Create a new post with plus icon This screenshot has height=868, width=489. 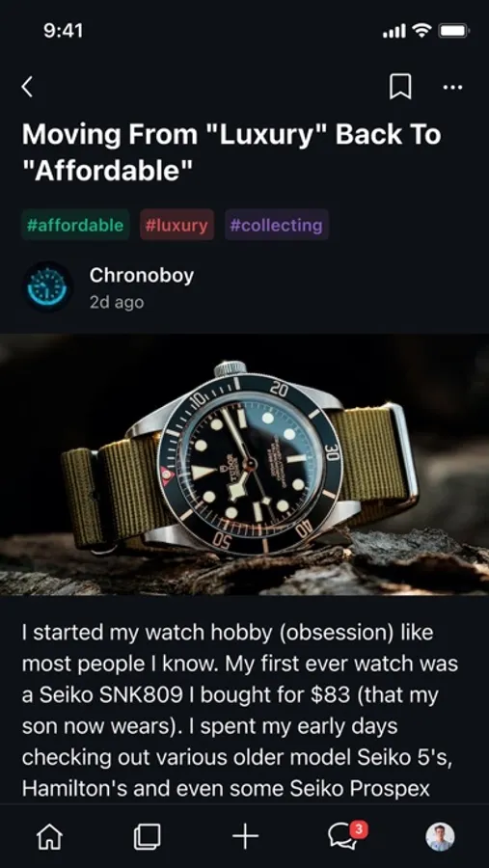pyautogui.click(x=245, y=836)
